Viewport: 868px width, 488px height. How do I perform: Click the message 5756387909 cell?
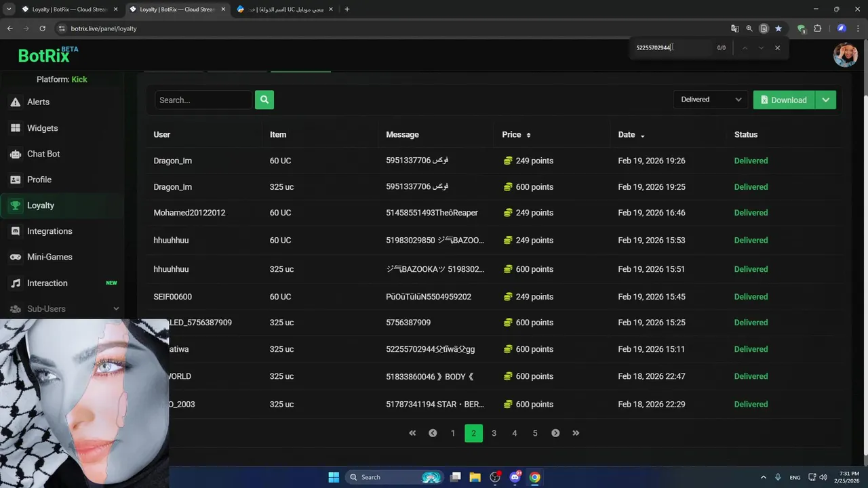408,323
